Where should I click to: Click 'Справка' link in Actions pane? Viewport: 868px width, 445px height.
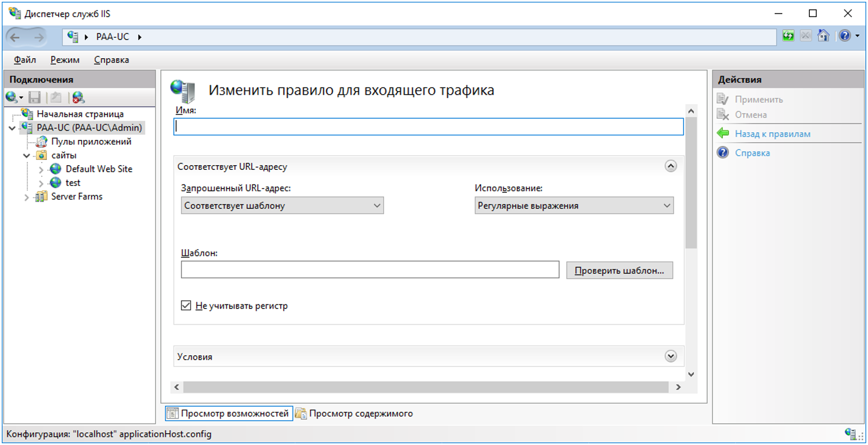pos(752,153)
